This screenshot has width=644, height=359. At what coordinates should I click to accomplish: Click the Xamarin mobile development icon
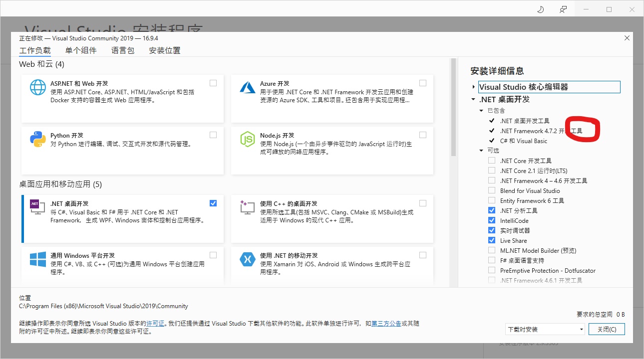248,259
